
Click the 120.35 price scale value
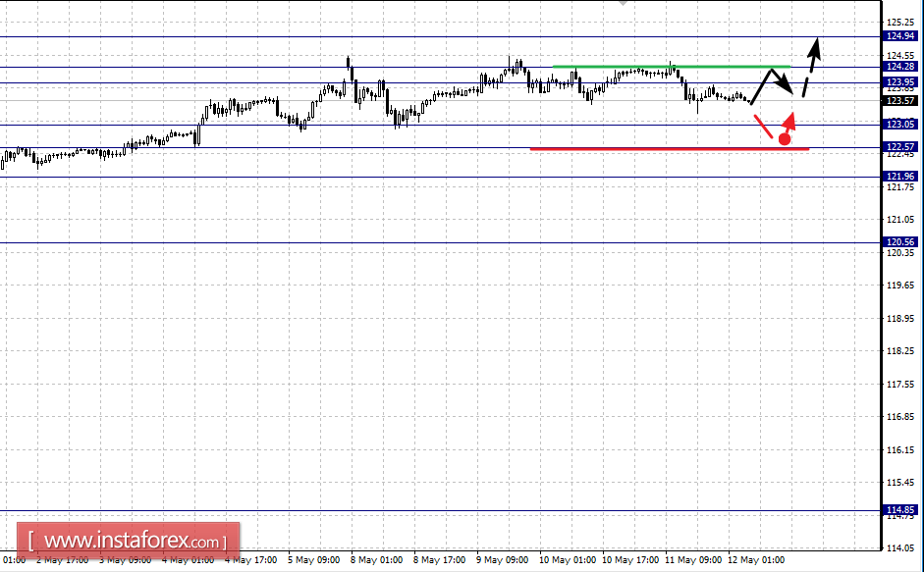point(900,253)
